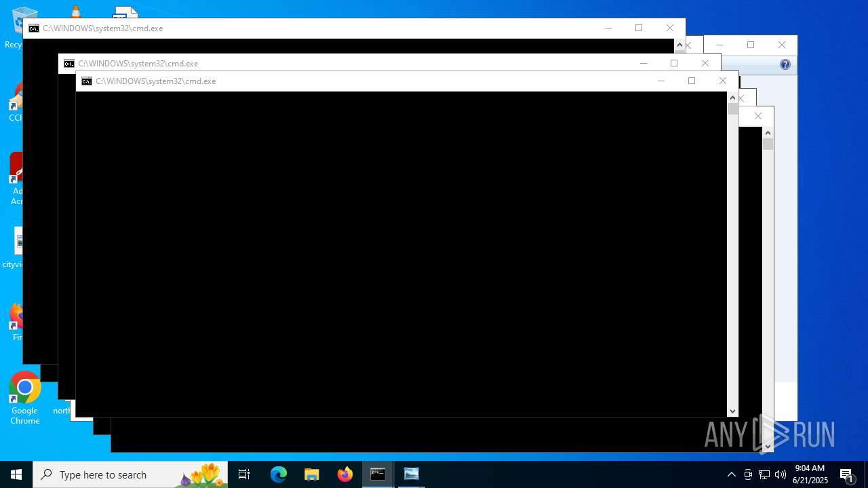This screenshot has height=488, width=868.
Task: Launch Microsoft Edge from the taskbar
Action: click(279, 474)
